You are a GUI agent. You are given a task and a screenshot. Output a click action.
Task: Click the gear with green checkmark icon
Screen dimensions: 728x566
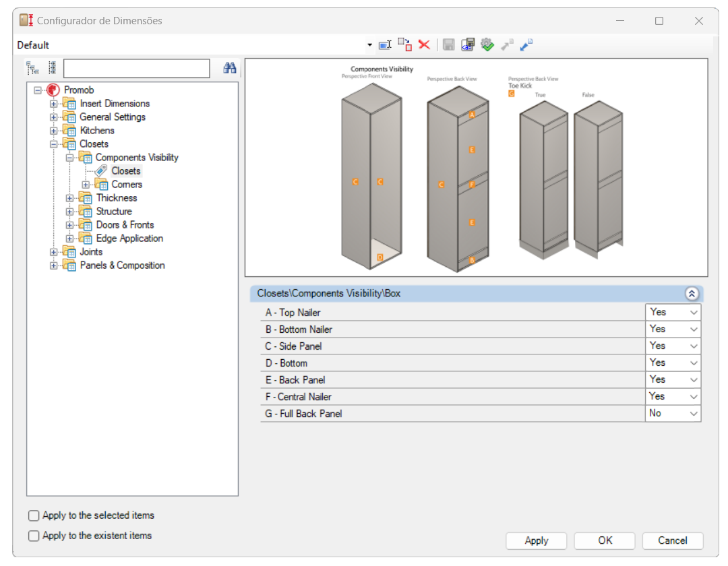coord(487,45)
